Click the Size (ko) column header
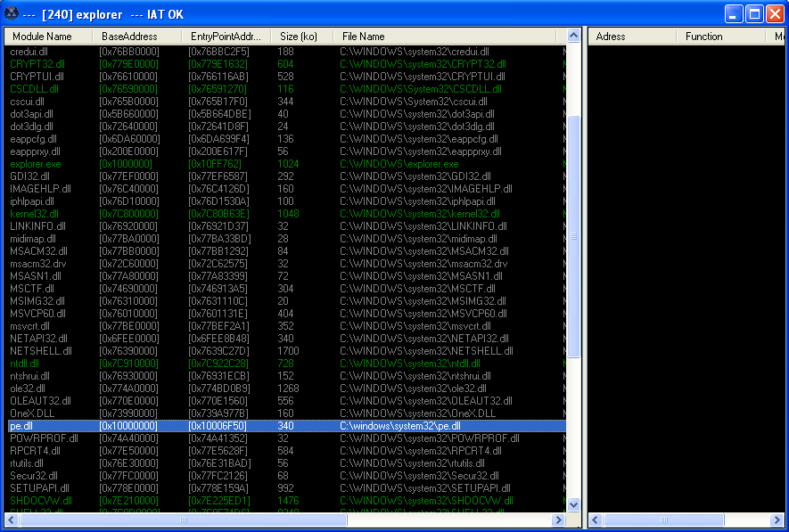This screenshot has width=789, height=532. (298, 37)
